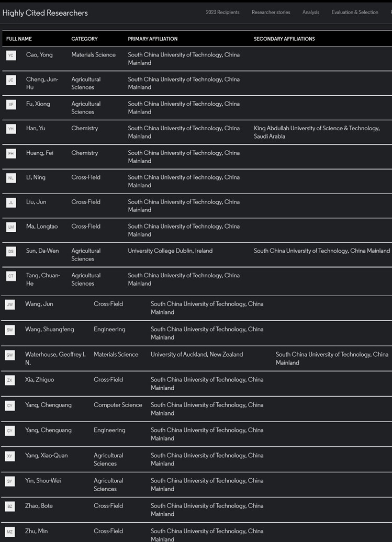Click the XF avatar for Fu, Xiong
The width and height of the screenshot is (392, 542).
[11, 104]
